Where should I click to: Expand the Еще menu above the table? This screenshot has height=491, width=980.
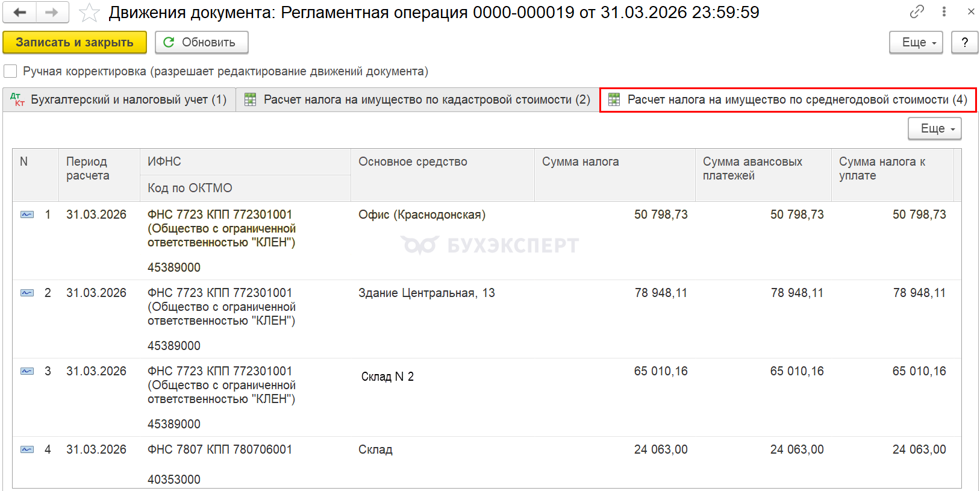934,128
